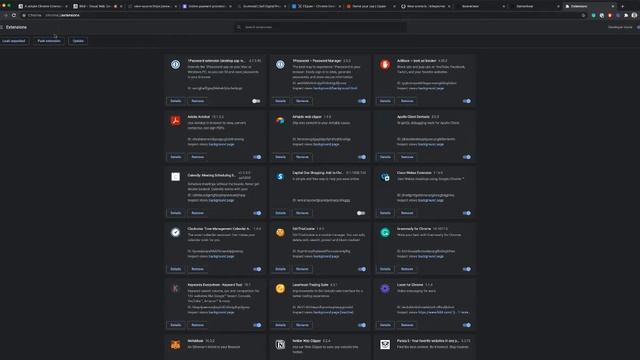The image size is (640, 360).
Task: Click the Load unpacked button
Action: click(x=14, y=41)
